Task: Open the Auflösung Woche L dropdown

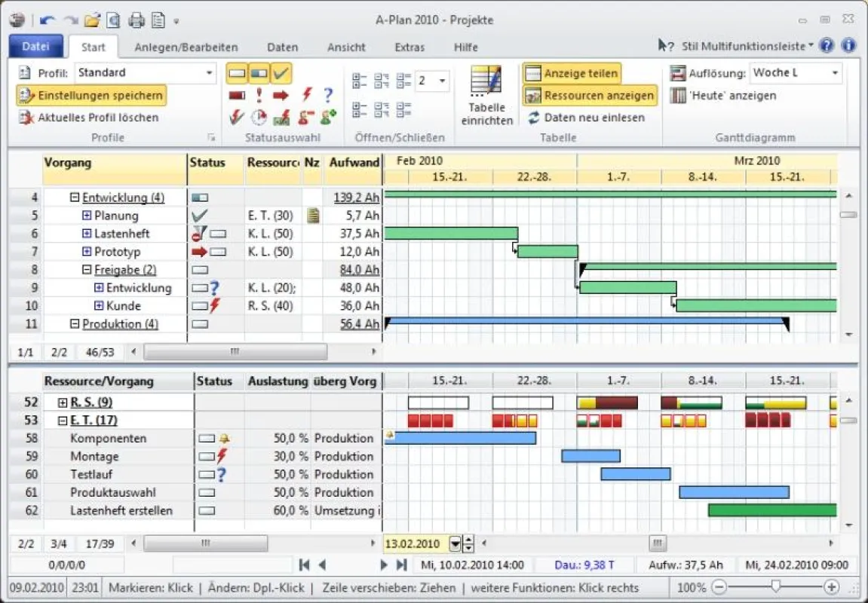Action: pos(834,73)
